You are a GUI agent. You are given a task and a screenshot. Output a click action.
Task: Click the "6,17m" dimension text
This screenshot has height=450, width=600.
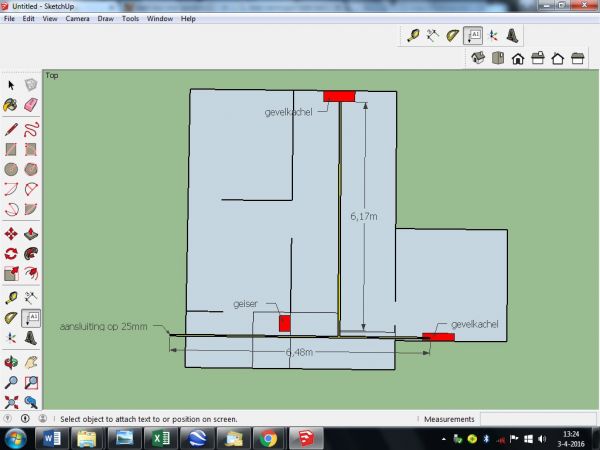[364, 217]
